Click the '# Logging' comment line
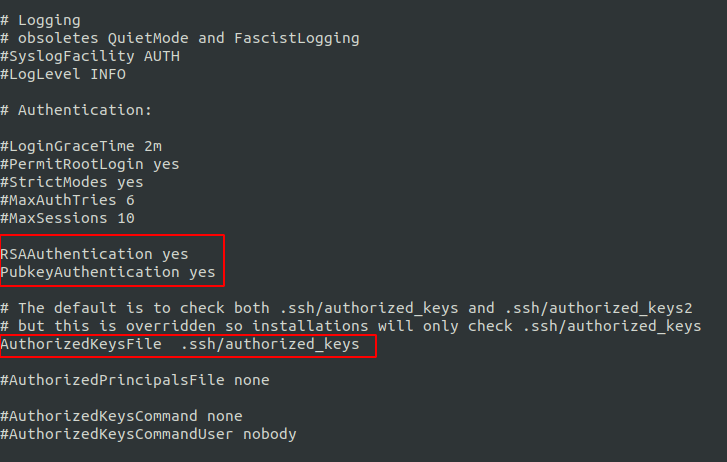The height and width of the screenshot is (462, 727). click(41, 20)
